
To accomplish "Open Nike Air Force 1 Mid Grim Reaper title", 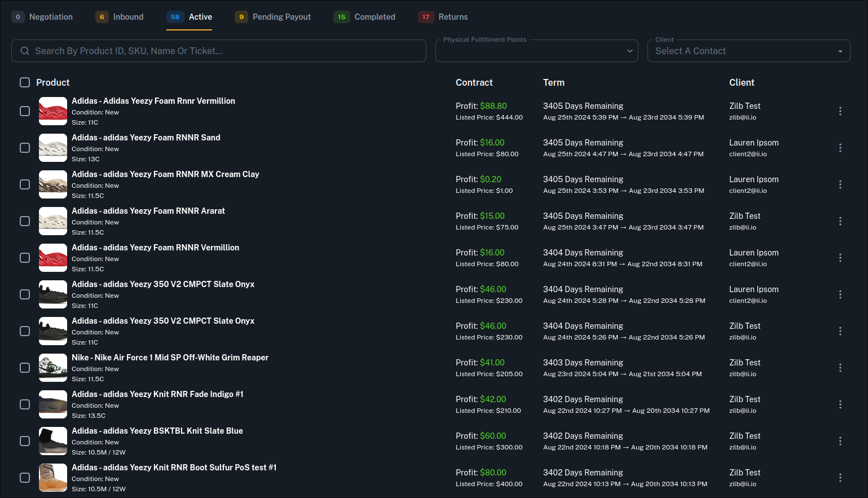I will 170,358.
